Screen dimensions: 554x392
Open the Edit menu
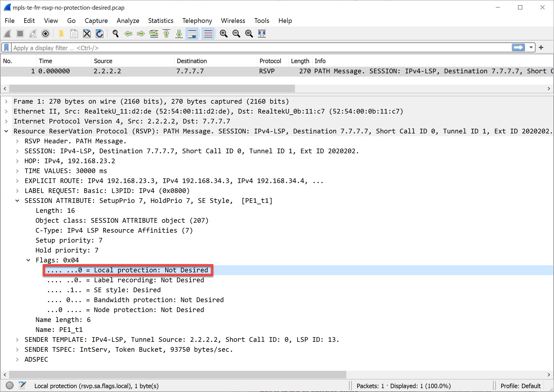[x=29, y=21]
